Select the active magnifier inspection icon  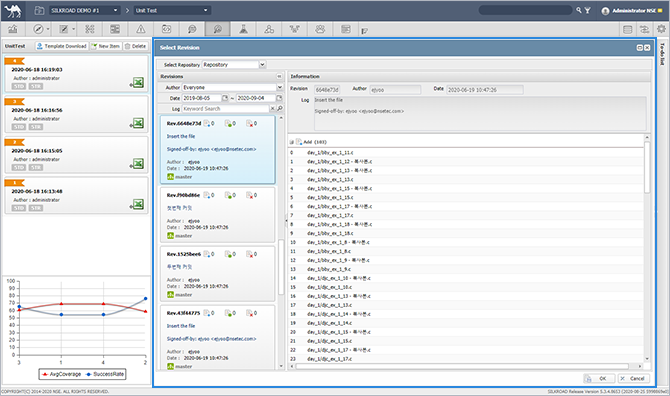coord(217,29)
